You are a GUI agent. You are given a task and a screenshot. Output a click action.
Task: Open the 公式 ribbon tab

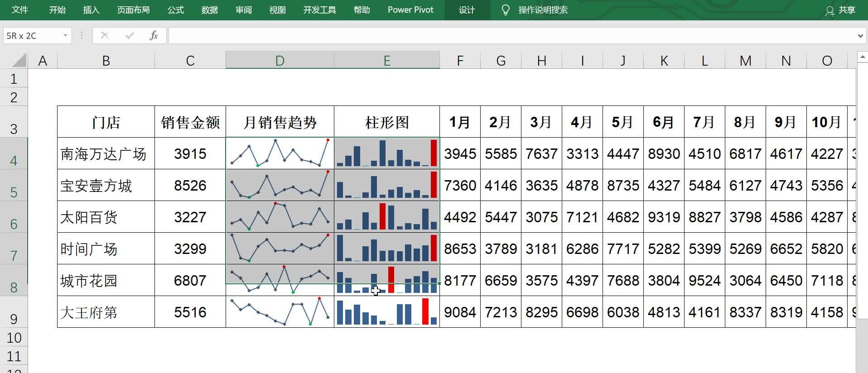[x=176, y=10]
